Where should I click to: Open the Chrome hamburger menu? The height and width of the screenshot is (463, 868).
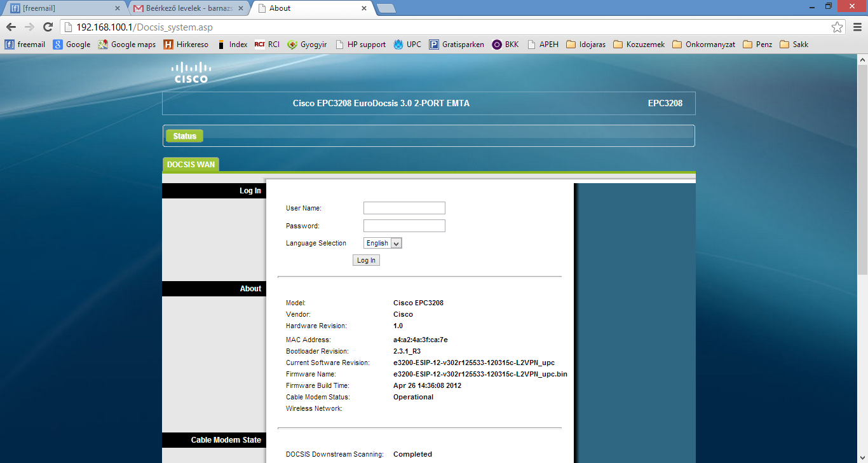coord(857,27)
